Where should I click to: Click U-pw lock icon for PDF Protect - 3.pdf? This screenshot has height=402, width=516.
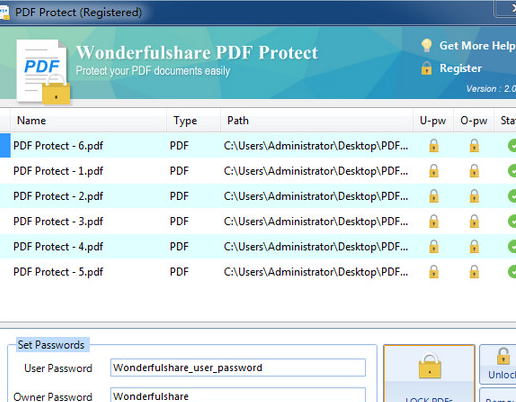pos(434,221)
